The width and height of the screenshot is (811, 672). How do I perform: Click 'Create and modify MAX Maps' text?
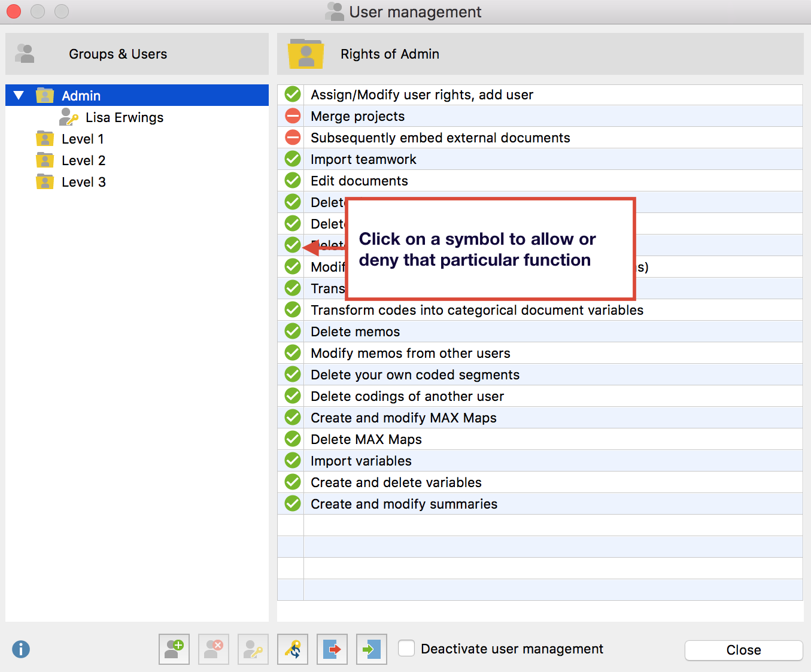pos(403,418)
